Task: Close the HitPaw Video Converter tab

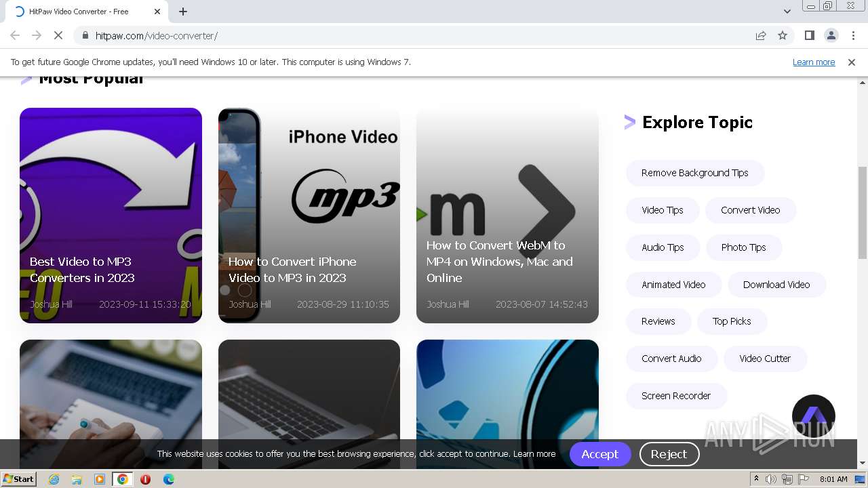Action: tap(157, 12)
